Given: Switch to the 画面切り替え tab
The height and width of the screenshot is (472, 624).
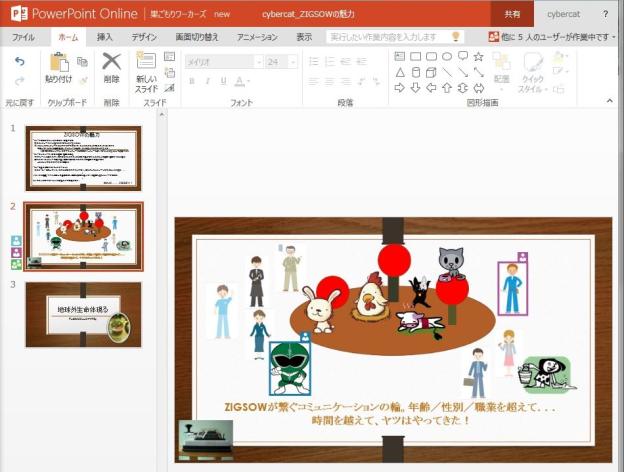Looking at the screenshot, I should [x=197, y=37].
